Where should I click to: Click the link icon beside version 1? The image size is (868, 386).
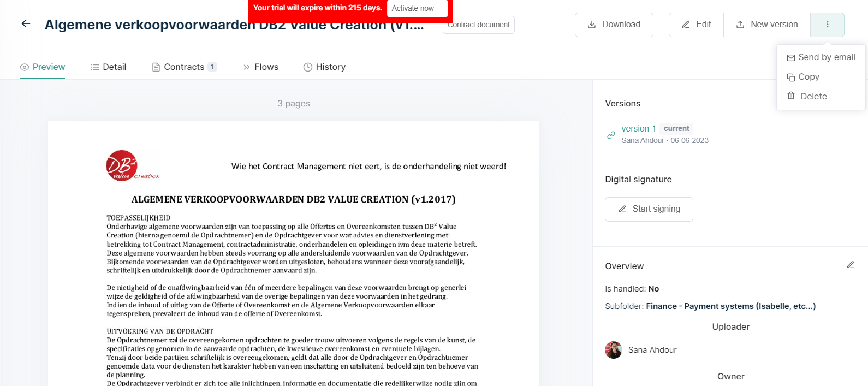coord(611,135)
